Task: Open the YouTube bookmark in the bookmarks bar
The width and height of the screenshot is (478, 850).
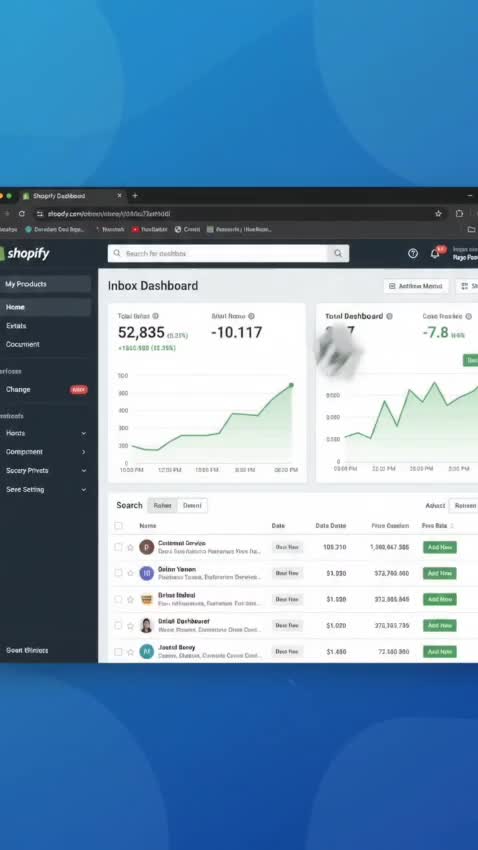Action: (x=150, y=229)
